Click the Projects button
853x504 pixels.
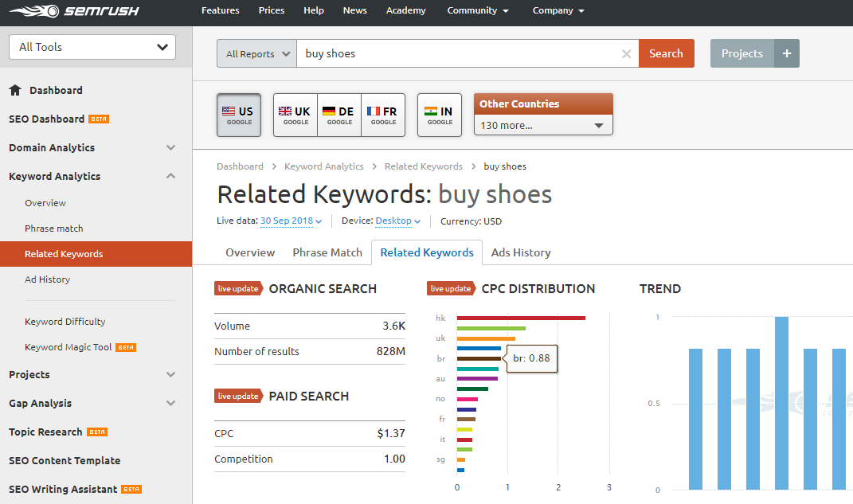[742, 53]
